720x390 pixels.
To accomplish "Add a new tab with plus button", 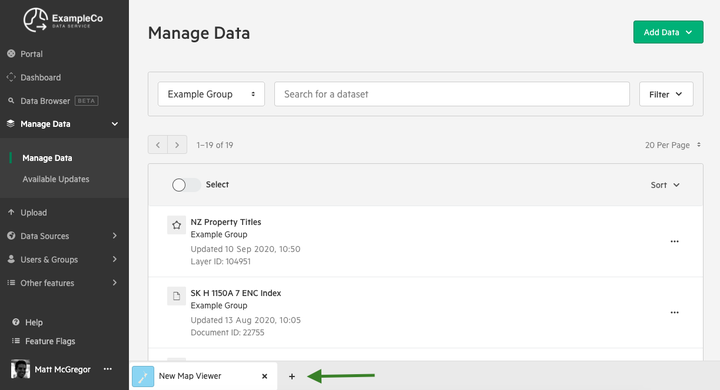I will point(292,376).
